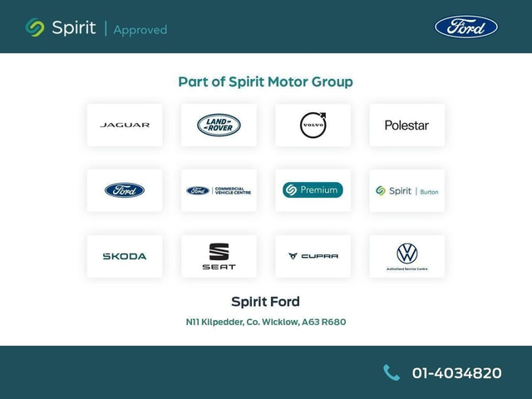Select the Ford logo tile in grid
The width and height of the screenshot is (532, 399).
[x=125, y=190]
